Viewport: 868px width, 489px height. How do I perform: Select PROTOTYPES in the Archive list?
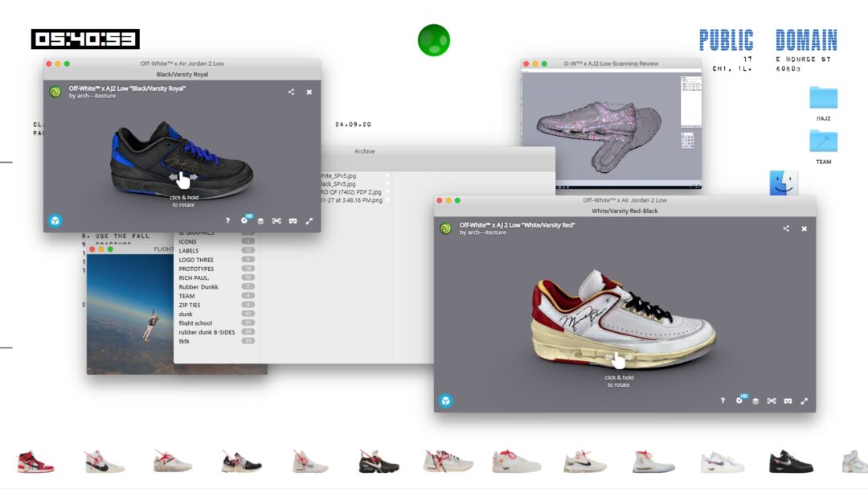216,269
